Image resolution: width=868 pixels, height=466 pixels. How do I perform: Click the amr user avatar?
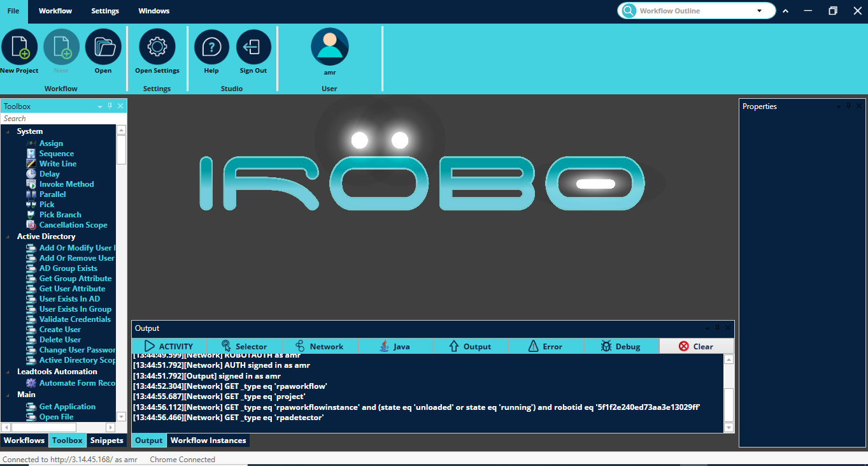click(329, 47)
